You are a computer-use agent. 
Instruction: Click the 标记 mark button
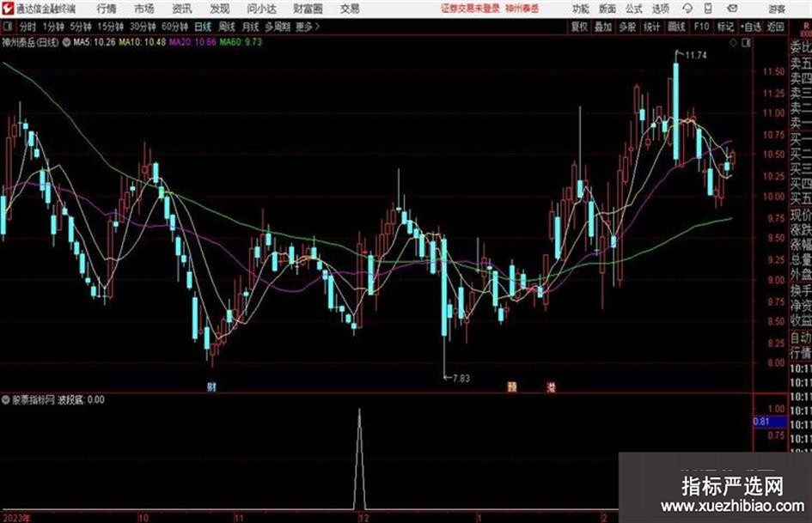pos(725,27)
